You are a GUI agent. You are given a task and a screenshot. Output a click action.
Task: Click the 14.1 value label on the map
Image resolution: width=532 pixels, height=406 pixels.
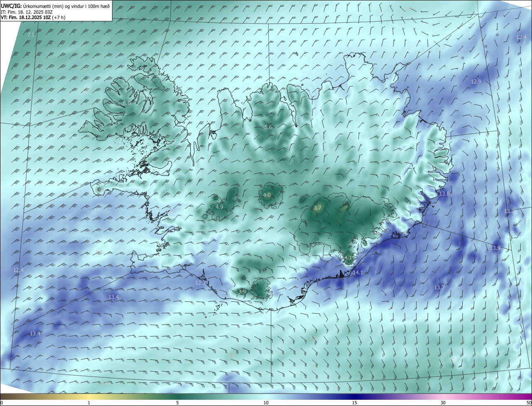point(358,273)
